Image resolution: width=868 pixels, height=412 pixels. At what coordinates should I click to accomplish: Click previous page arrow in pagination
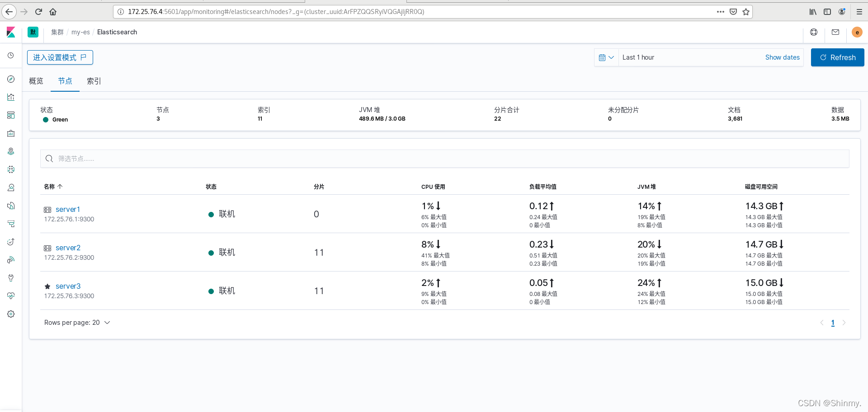[822, 323]
